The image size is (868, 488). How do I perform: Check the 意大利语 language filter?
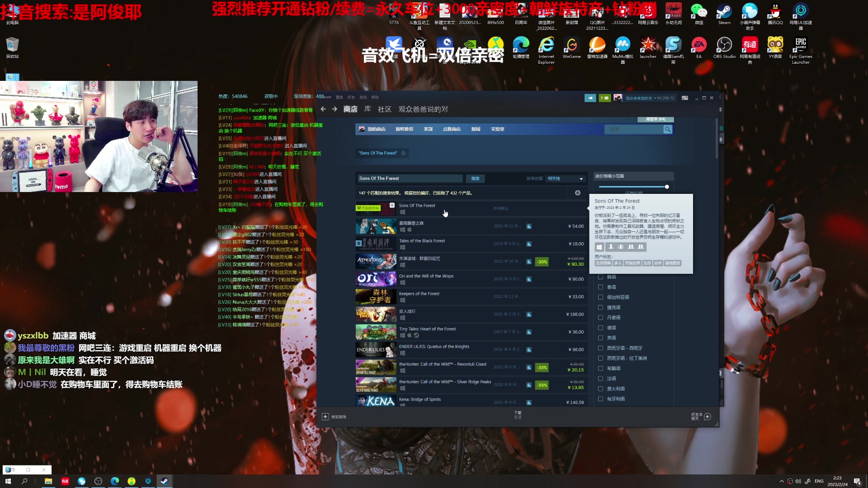600,389
